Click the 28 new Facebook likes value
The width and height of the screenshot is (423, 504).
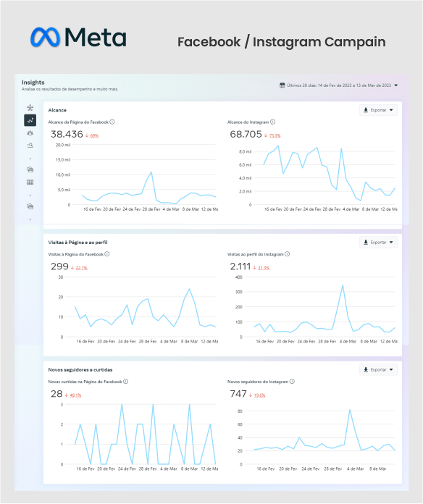point(56,394)
